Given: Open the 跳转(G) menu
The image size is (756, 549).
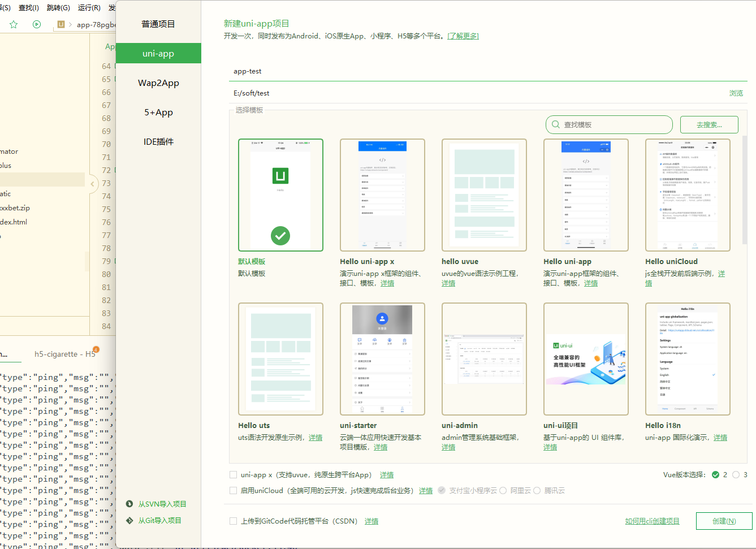Looking at the screenshot, I should [58, 7].
